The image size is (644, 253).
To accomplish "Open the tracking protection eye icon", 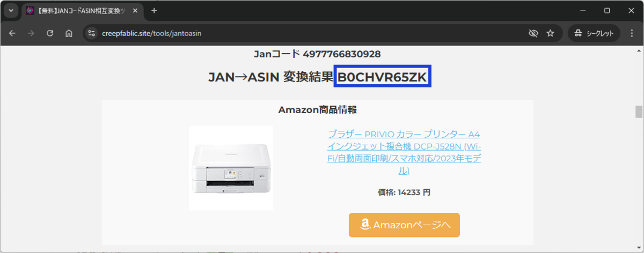I will 533,33.
